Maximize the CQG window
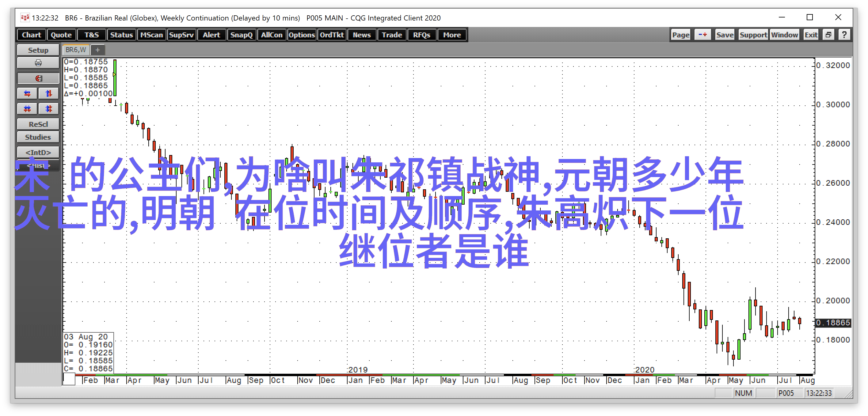 810,17
